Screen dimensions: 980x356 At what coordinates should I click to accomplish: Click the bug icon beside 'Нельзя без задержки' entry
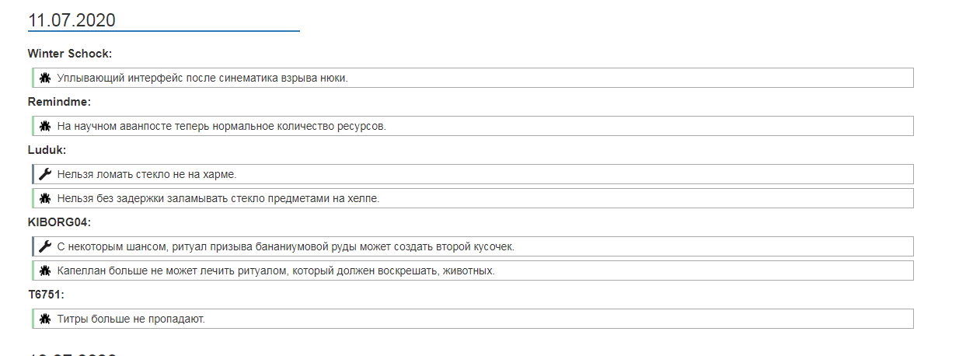point(45,198)
